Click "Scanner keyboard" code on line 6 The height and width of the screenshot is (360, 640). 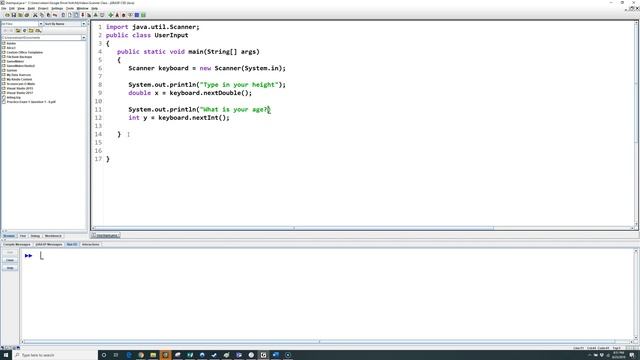pyautogui.click(x=158, y=68)
